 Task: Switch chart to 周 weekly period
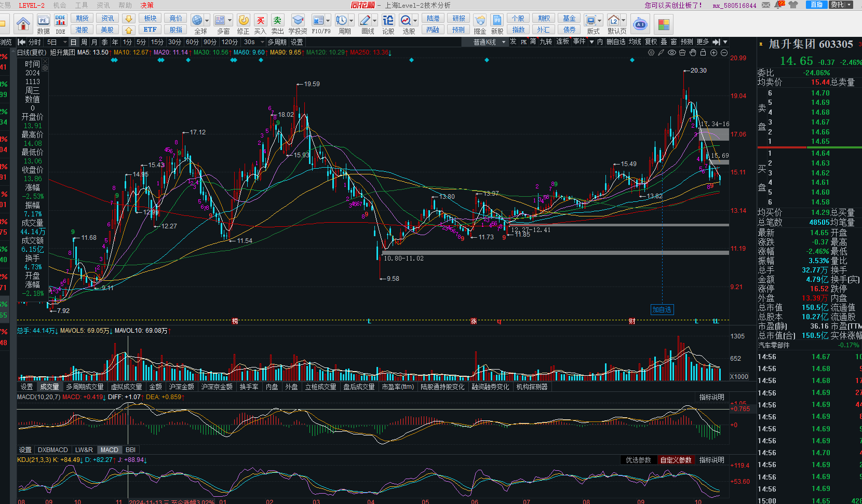click(x=84, y=42)
